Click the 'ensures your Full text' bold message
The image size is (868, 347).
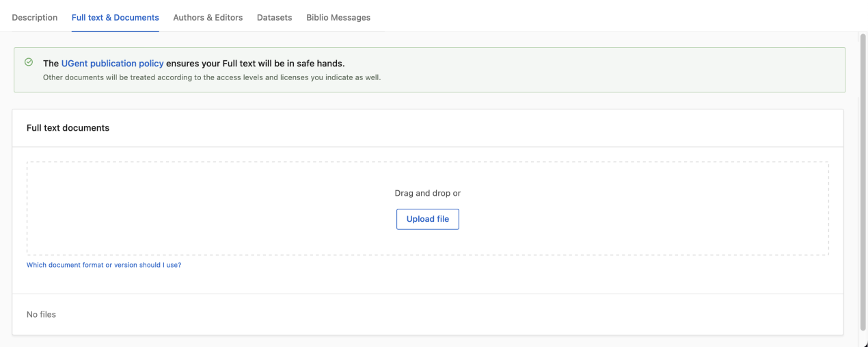click(x=254, y=63)
